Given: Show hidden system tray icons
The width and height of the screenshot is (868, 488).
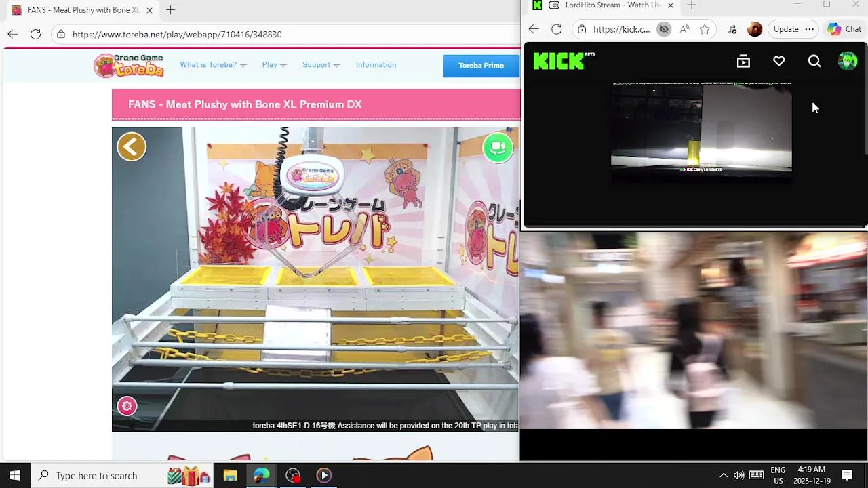Looking at the screenshot, I should coord(723,475).
